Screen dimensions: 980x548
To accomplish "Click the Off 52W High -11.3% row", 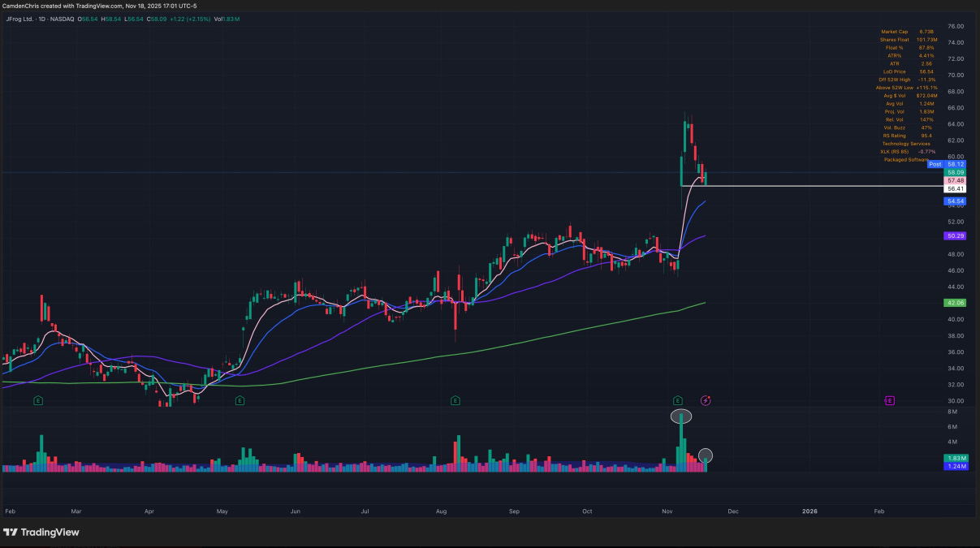I will pyautogui.click(x=907, y=80).
